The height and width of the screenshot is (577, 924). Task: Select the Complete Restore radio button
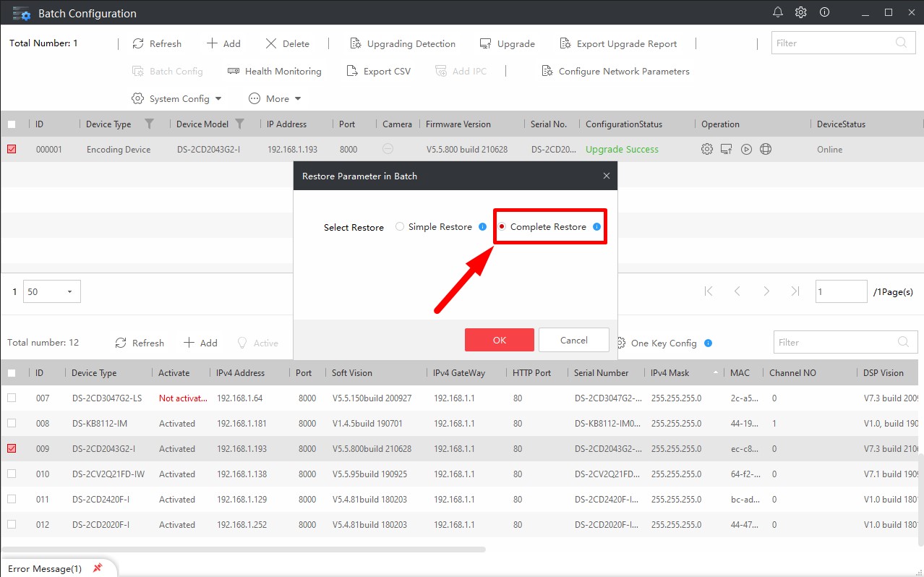click(502, 226)
